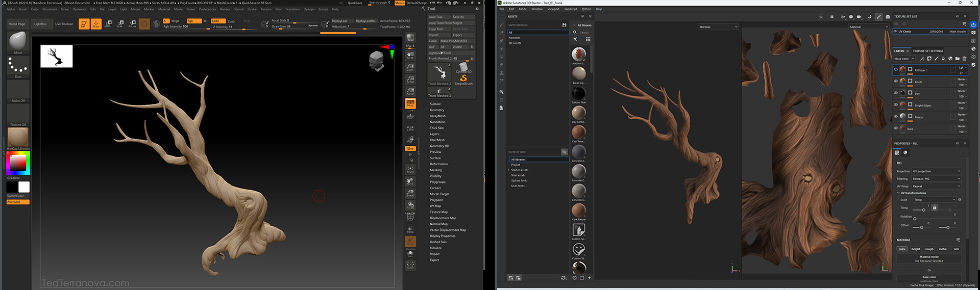Image resolution: width=980 pixels, height=290 pixels.
Task: Select the Cork Natural material in Assets
Action: pyautogui.click(x=578, y=210)
